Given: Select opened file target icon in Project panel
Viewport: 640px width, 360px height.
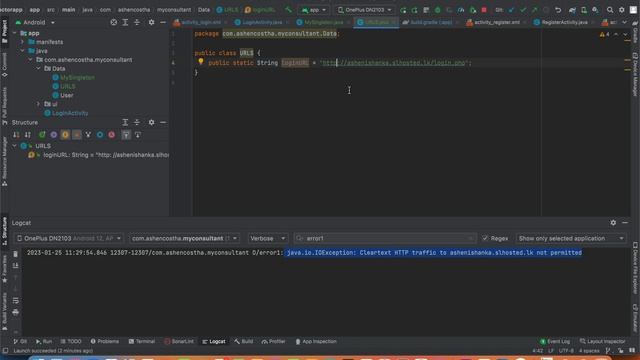Looking at the screenshot, I should click(x=114, y=22).
